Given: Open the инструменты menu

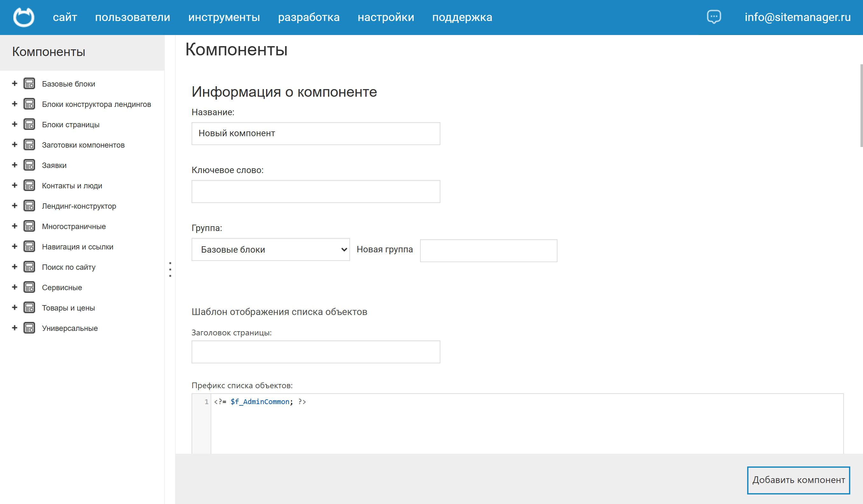Looking at the screenshot, I should click(224, 17).
